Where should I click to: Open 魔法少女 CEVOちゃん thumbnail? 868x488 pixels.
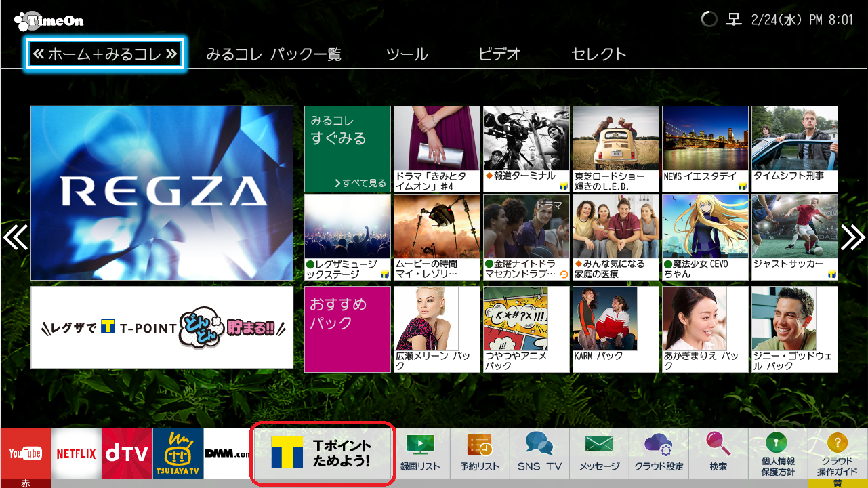coord(705,237)
